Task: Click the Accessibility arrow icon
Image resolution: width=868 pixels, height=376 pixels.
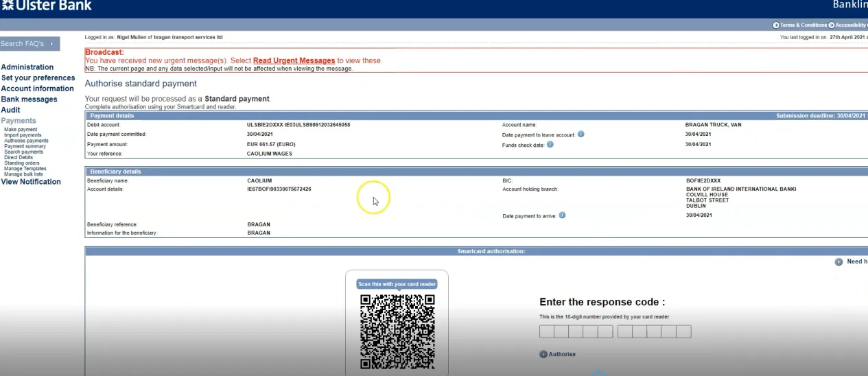Action: tap(832, 25)
